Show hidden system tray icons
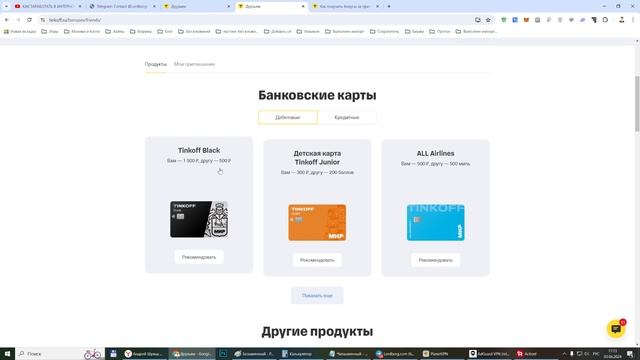Image resolution: width=640 pixels, height=360 pixels. click(564, 353)
